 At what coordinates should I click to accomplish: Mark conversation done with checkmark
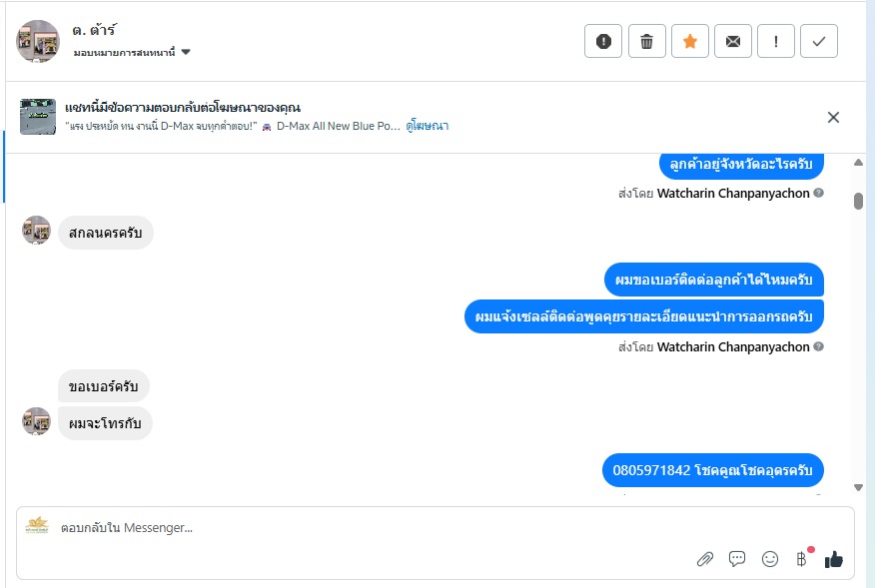click(818, 41)
